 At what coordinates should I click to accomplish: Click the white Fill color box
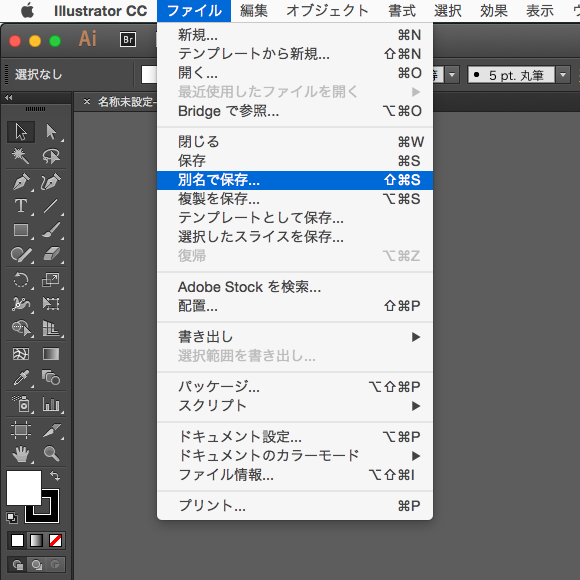[24, 488]
